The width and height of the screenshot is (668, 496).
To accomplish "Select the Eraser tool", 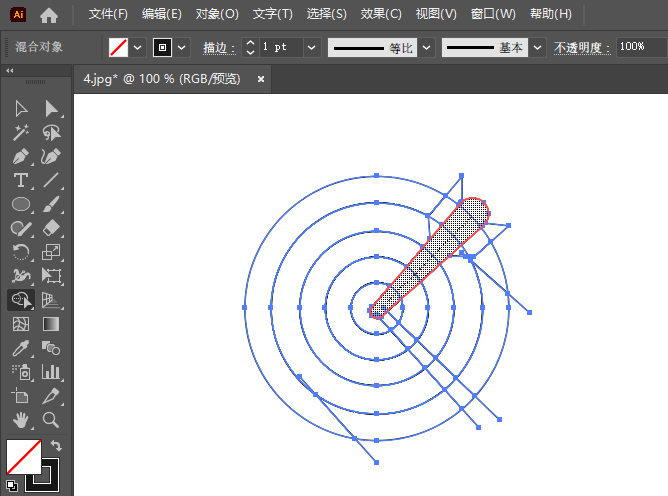I will [x=51, y=228].
